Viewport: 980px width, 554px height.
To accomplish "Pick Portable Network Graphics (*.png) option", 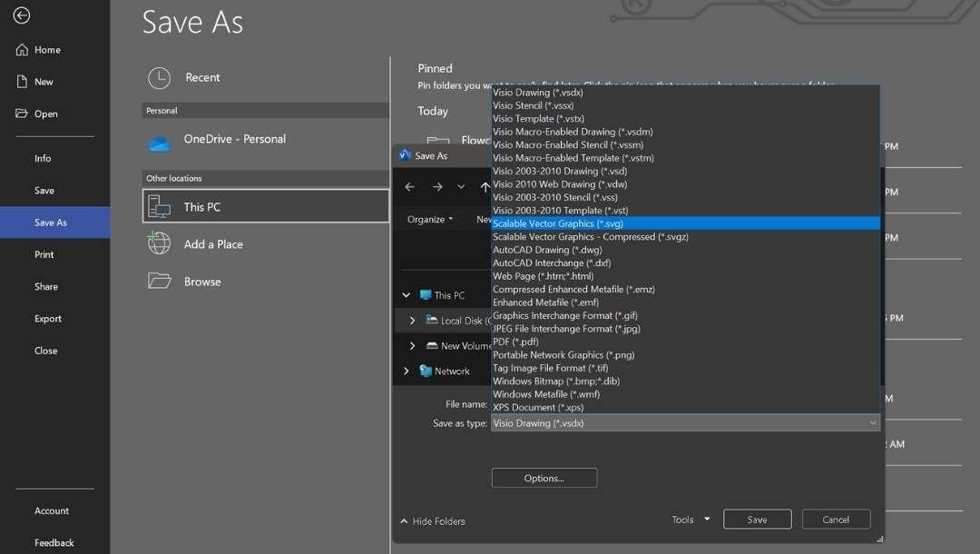I will (x=563, y=355).
